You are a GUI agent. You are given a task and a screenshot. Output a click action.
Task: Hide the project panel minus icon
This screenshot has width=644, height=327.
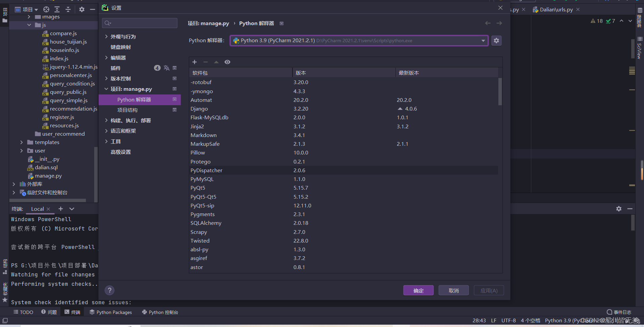coord(93,9)
